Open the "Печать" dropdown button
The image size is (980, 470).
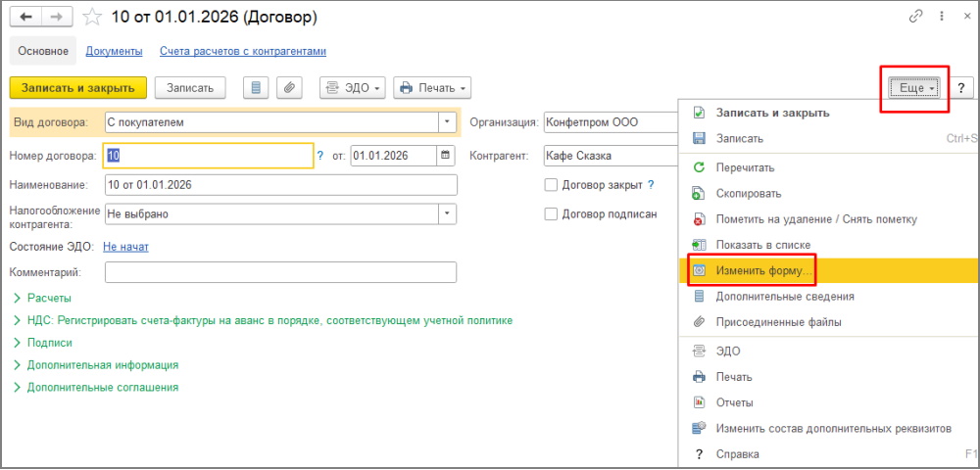(432, 87)
